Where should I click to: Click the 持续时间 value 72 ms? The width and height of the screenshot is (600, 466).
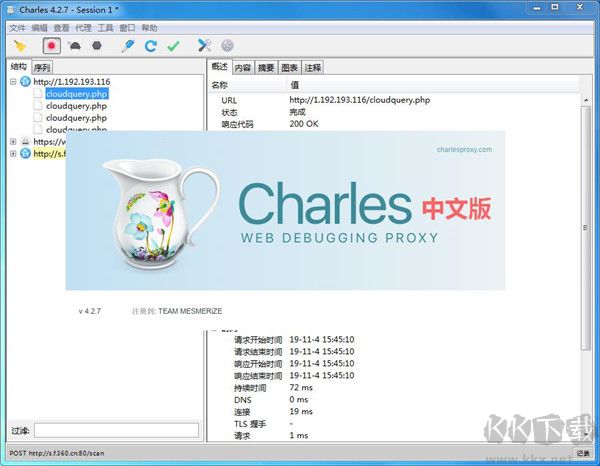pos(301,388)
